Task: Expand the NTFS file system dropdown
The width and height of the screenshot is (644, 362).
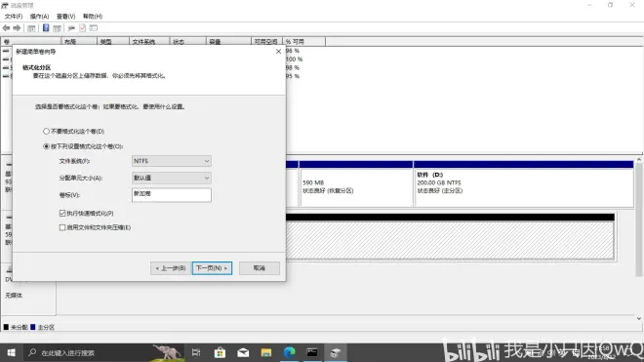Action: point(172,161)
